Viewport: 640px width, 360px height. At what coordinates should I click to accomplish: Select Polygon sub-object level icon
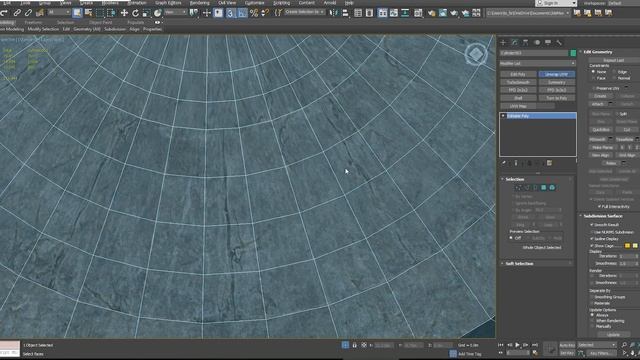pyautogui.click(x=544, y=188)
